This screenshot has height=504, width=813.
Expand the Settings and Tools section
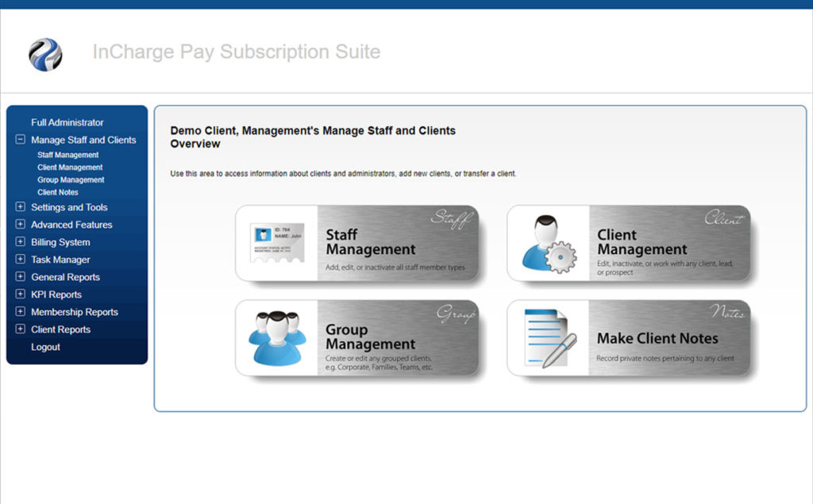click(20, 207)
